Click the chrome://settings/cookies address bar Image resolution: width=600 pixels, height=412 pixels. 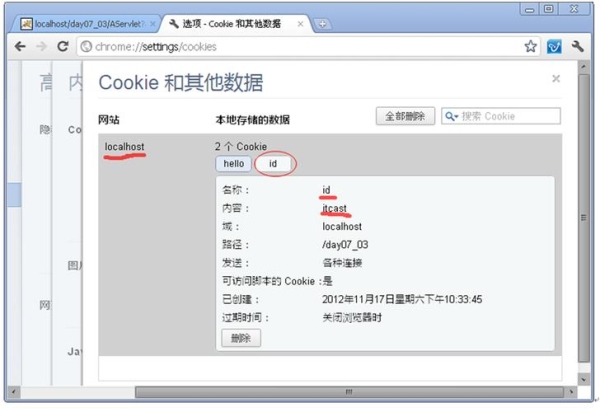click(x=300, y=47)
